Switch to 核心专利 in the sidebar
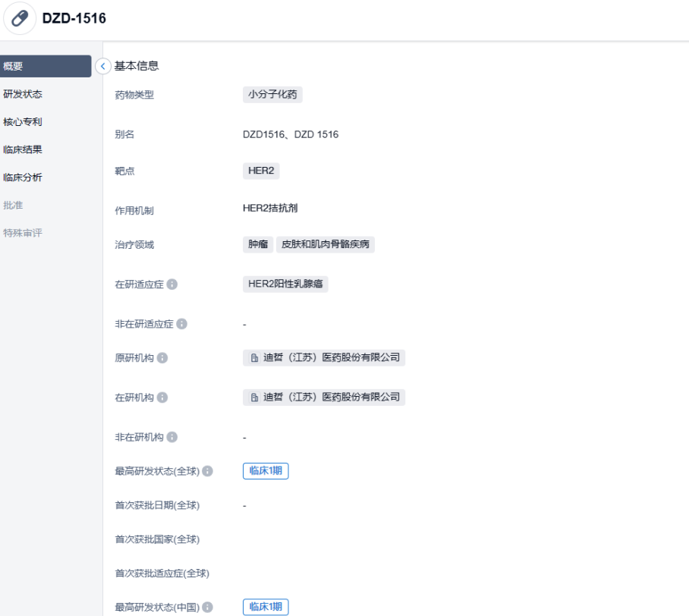Screen dimensions: 689x616 pyautogui.click(x=23, y=121)
